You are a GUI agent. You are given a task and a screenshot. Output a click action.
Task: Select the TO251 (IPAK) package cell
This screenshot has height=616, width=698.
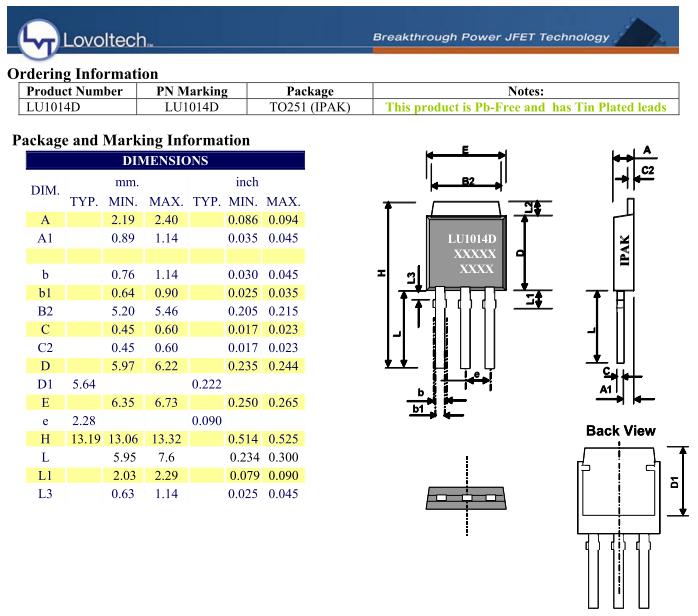[310, 107]
